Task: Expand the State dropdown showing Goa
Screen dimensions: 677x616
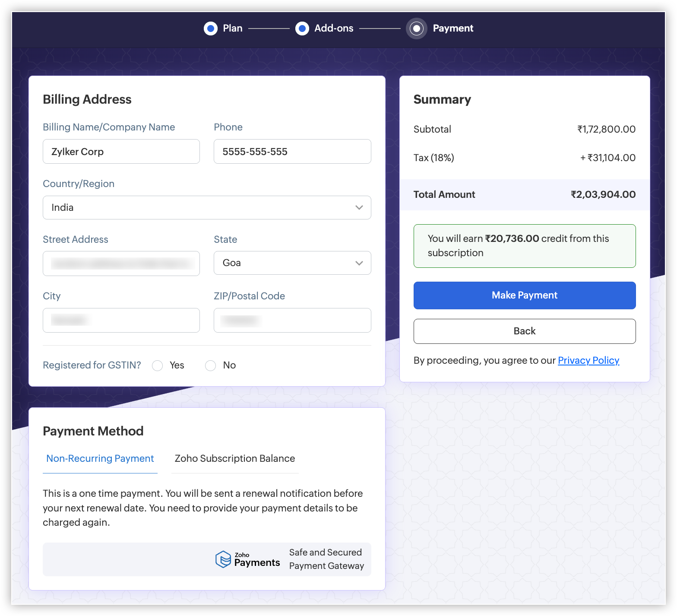Action: (292, 263)
